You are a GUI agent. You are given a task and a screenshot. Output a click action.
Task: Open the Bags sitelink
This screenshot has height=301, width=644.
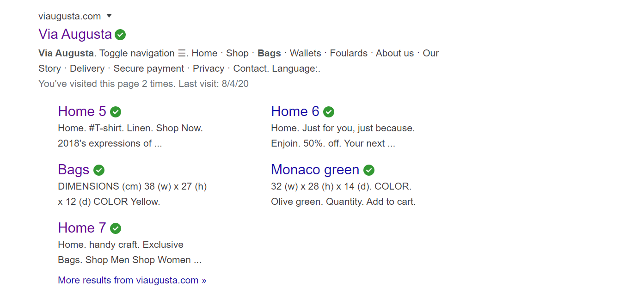(74, 170)
